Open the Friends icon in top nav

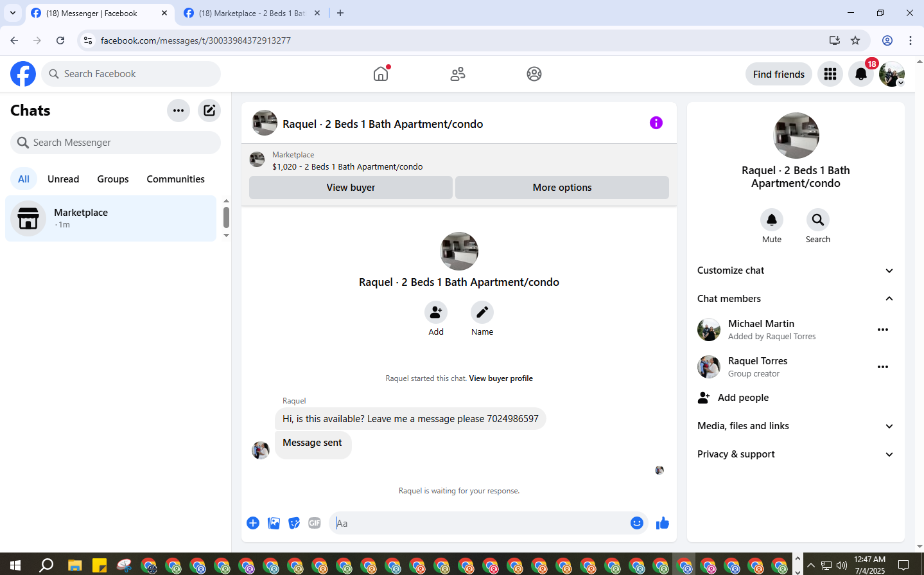pos(458,74)
